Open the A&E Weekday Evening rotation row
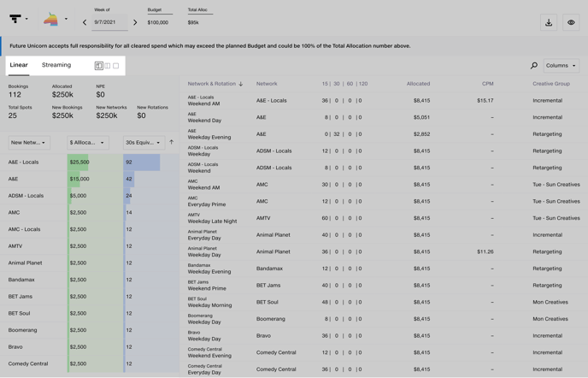Image resolution: width=588 pixels, height=378 pixels. 384,134
